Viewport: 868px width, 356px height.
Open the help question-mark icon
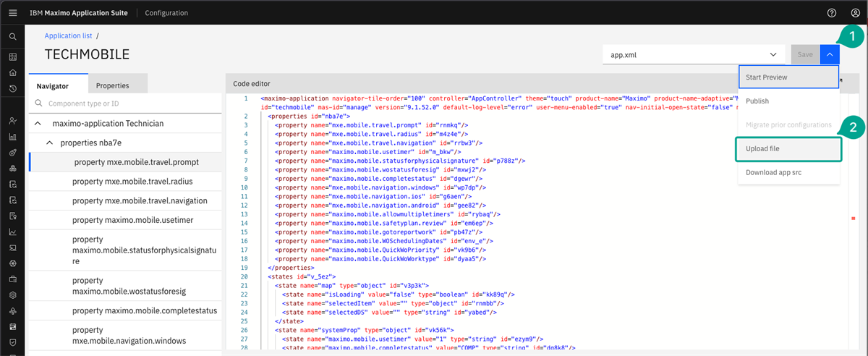coord(832,13)
